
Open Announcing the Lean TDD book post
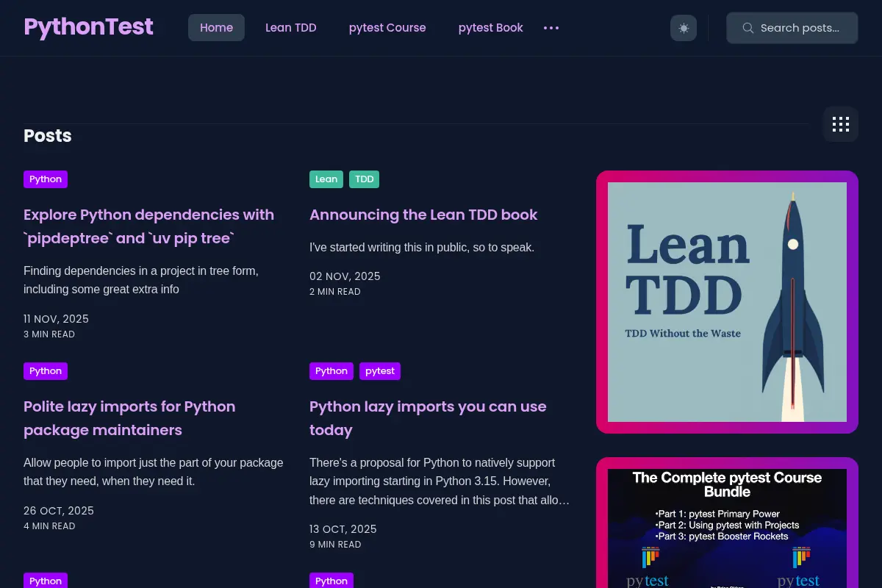click(423, 215)
